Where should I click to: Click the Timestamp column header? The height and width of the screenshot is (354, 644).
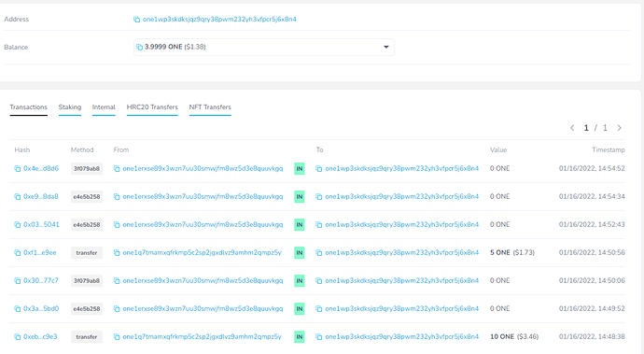tap(609, 149)
